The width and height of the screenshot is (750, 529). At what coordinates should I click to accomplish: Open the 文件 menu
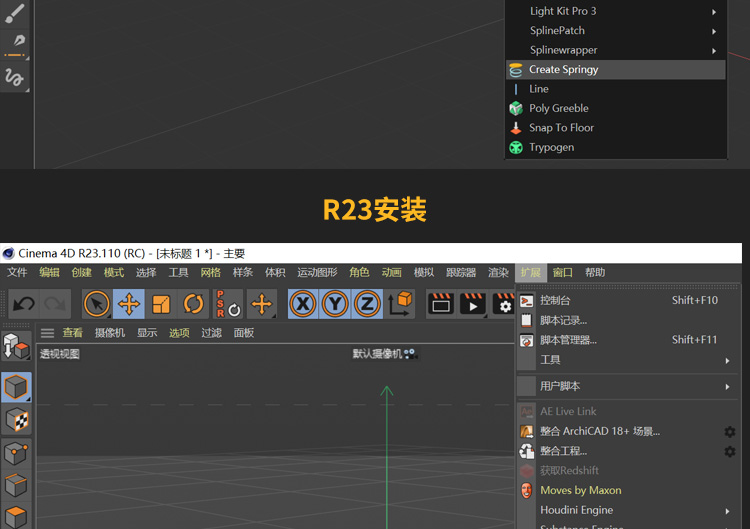click(x=17, y=273)
